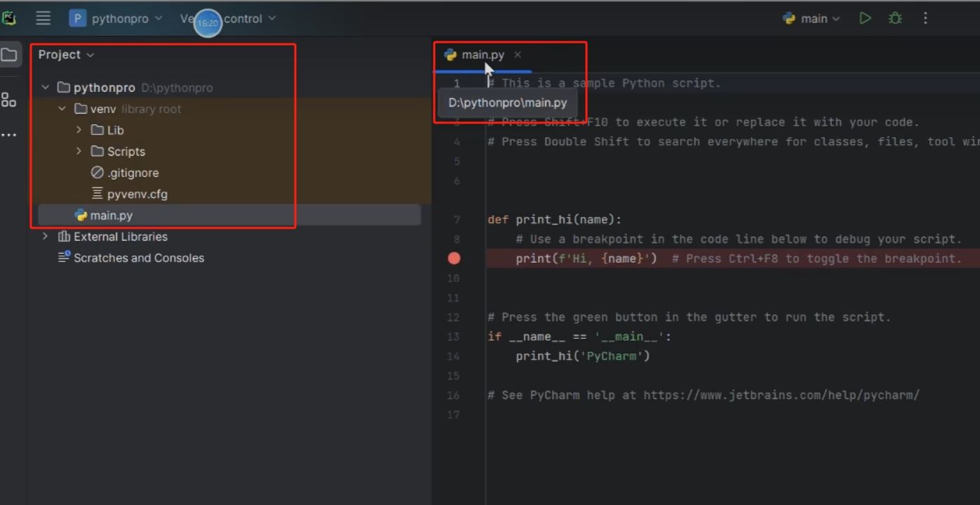This screenshot has height=505, width=980.
Task: Open the hamburger main menu
Action: (43, 19)
